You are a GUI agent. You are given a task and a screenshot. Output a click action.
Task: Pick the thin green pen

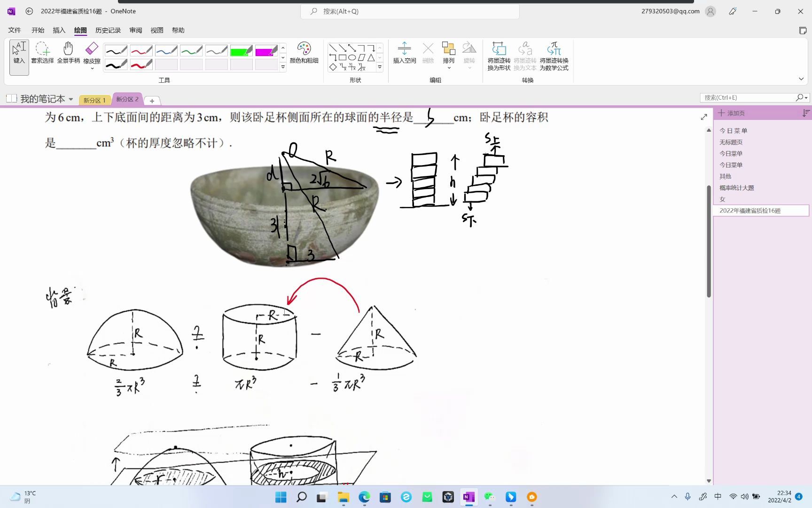tap(191, 50)
